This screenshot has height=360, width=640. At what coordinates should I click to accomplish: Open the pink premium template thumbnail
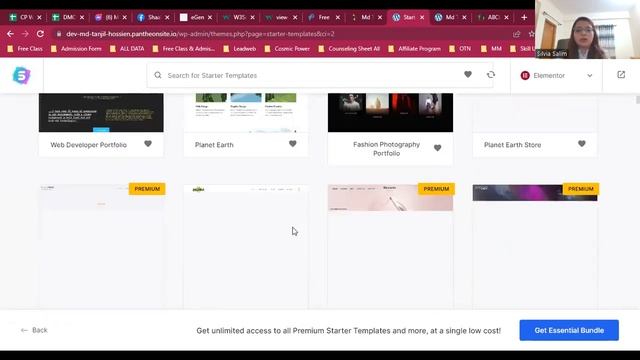390,246
